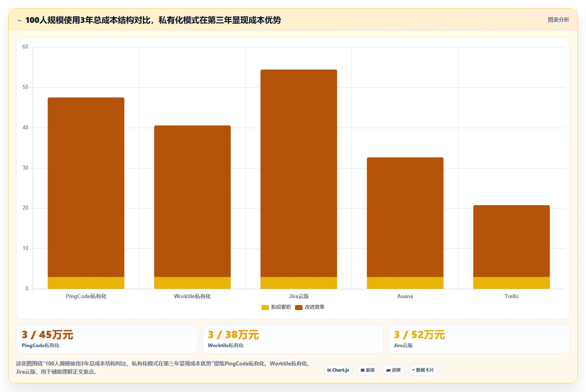Viewport: 586px width, 392px height.
Task: Select the 数据卡片 tag
Action: tap(423, 370)
